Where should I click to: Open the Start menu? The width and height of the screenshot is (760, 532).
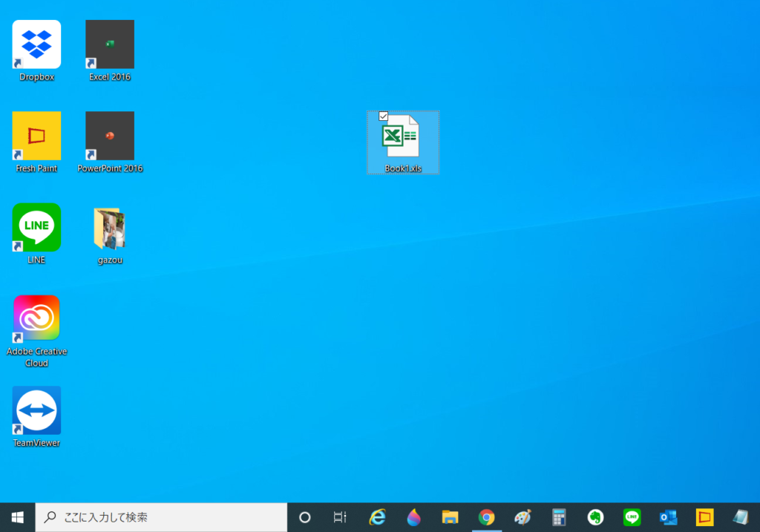tap(16, 517)
